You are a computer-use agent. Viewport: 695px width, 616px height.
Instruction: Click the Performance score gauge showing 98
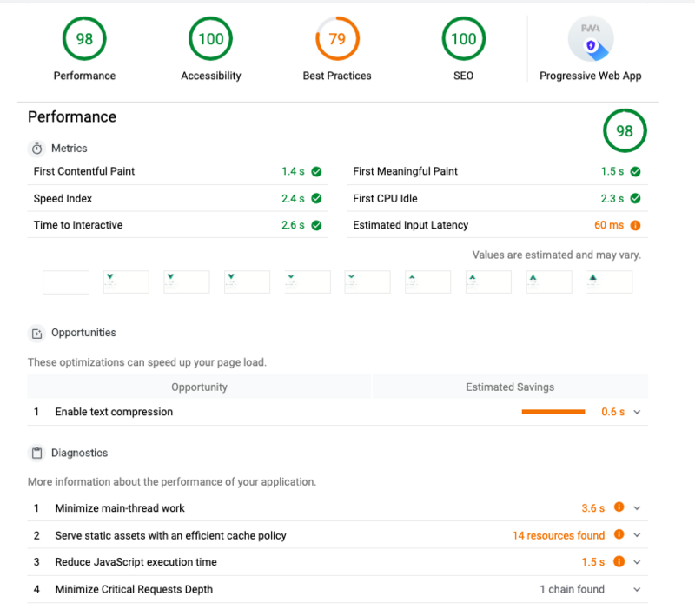click(84, 38)
